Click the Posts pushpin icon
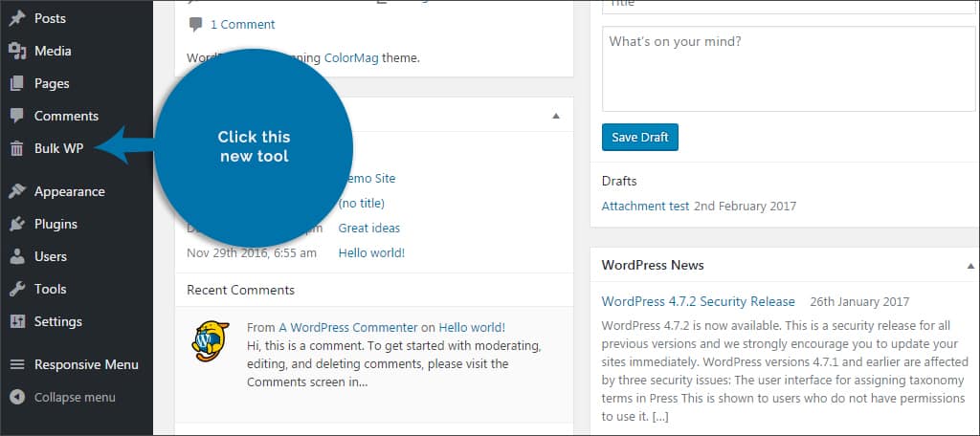980x436 pixels. coord(17,18)
